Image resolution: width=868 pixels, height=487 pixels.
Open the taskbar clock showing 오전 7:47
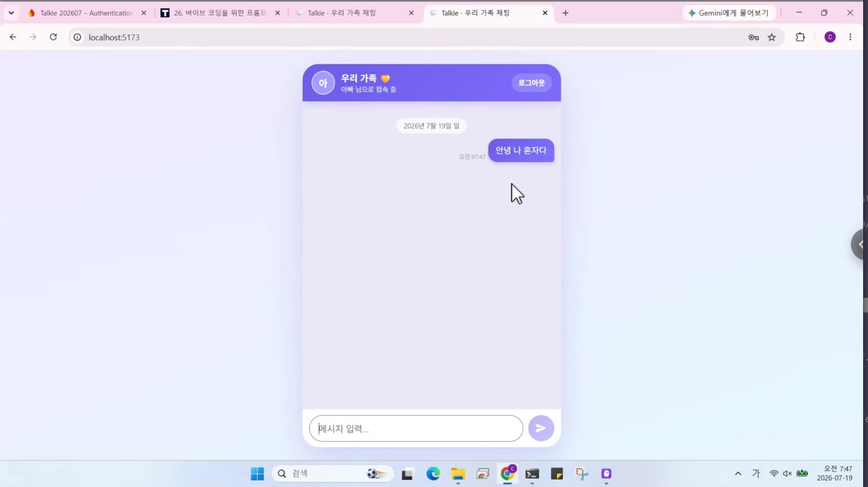click(x=835, y=473)
